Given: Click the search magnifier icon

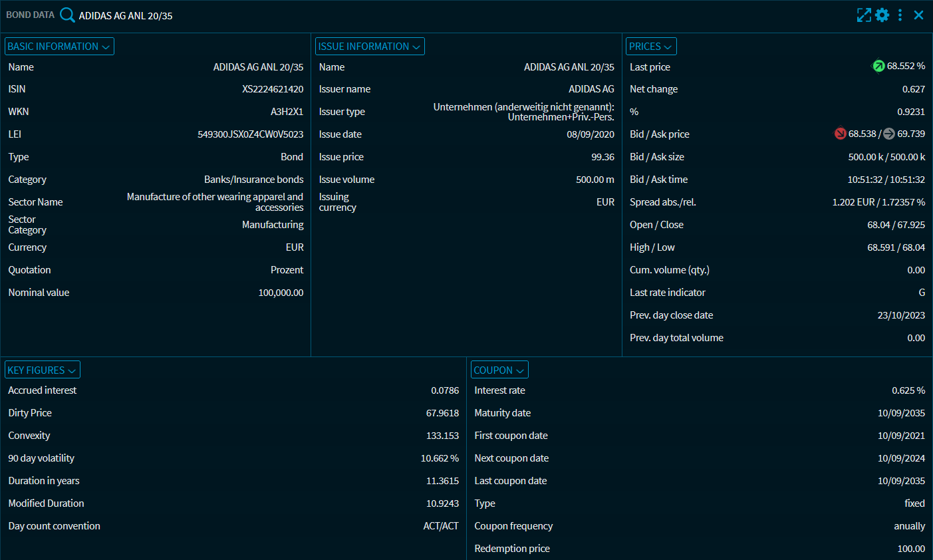Looking at the screenshot, I should 67,15.
